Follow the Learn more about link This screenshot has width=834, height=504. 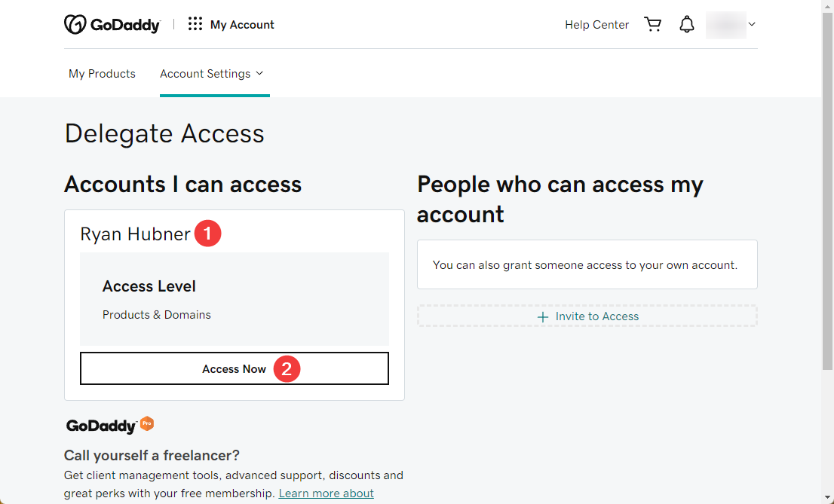[326, 493]
